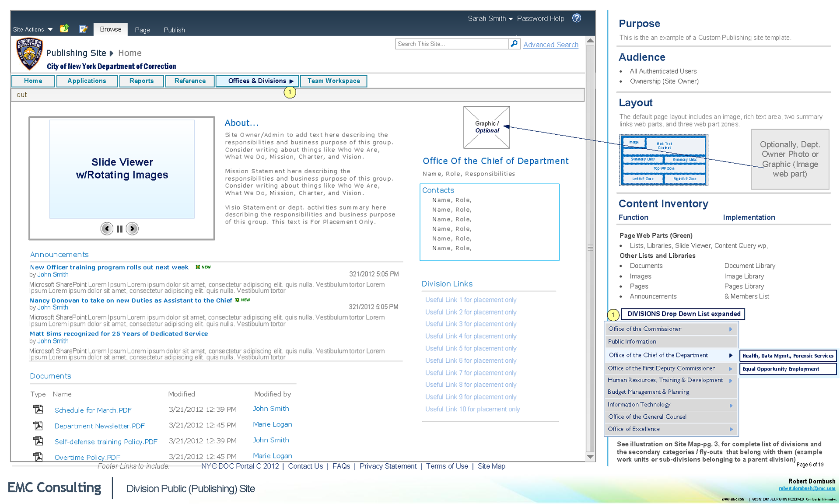840x504 pixels.
Task: Open the Advanced Search link
Action: (550, 45)
